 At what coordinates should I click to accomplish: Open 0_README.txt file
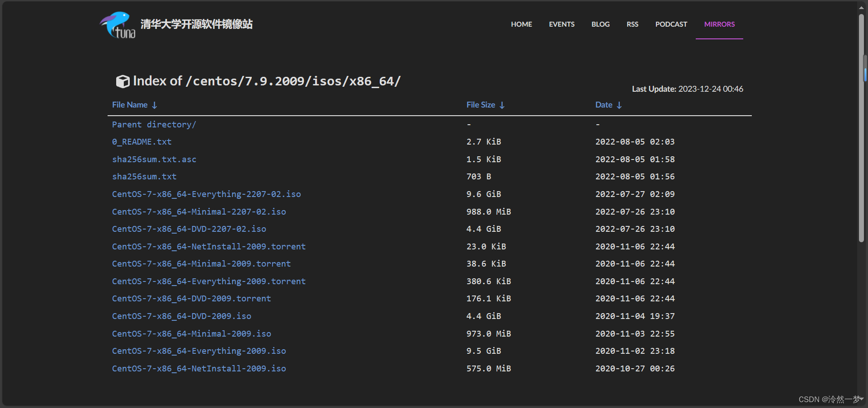142,142
